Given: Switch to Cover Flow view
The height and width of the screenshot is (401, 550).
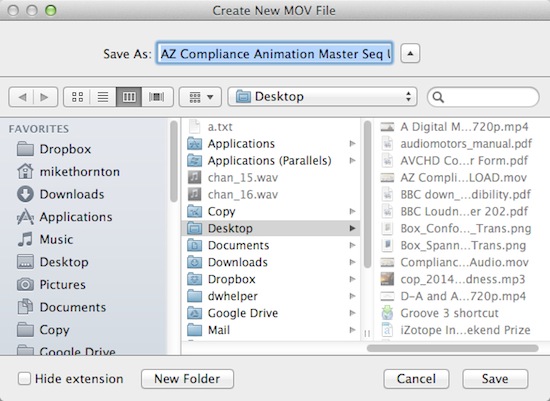Looking at the screenshot, I should click(157, 97).
